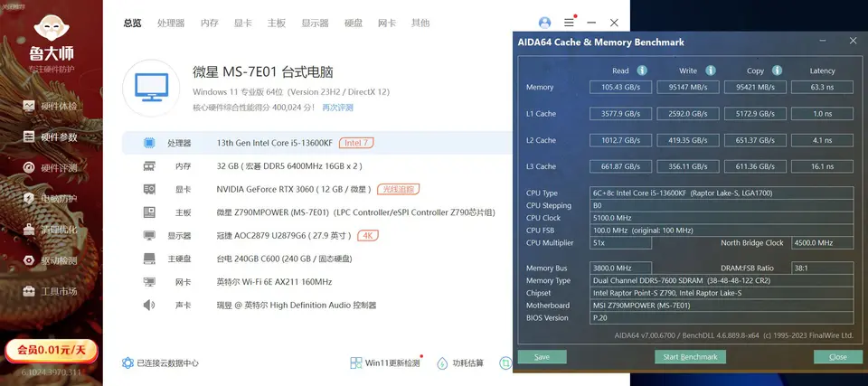Screen dimensions: 868x386
Task: Click the Intel 7 badge
Action: coord(356,143)
